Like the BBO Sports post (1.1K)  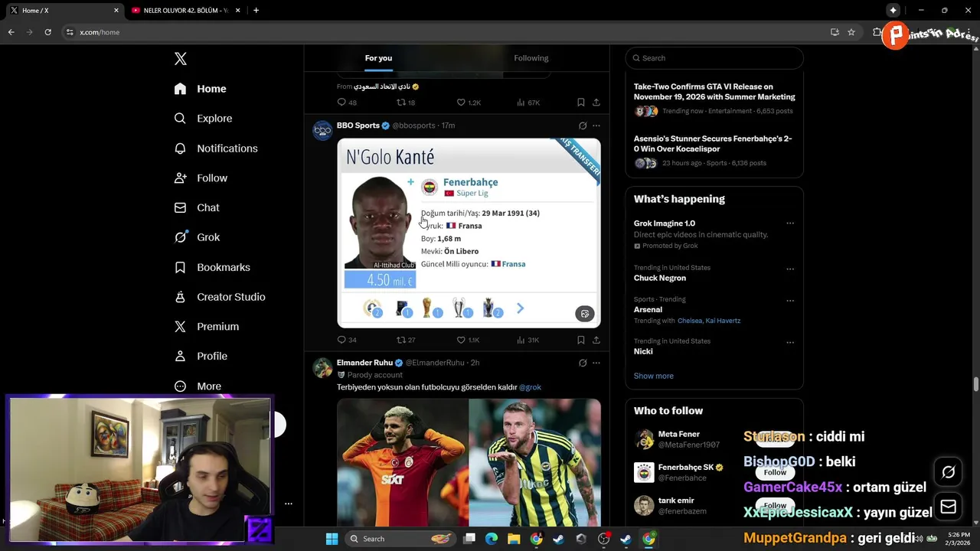click(468, 340)
